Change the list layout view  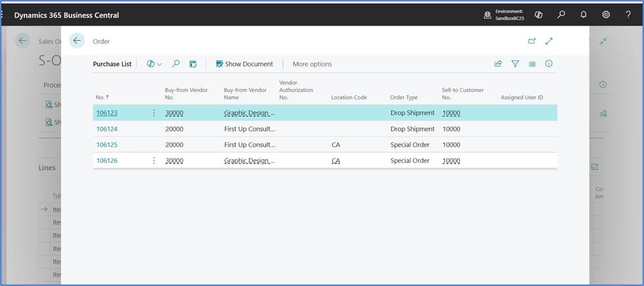pyautogui.click(x=532, y=64)
